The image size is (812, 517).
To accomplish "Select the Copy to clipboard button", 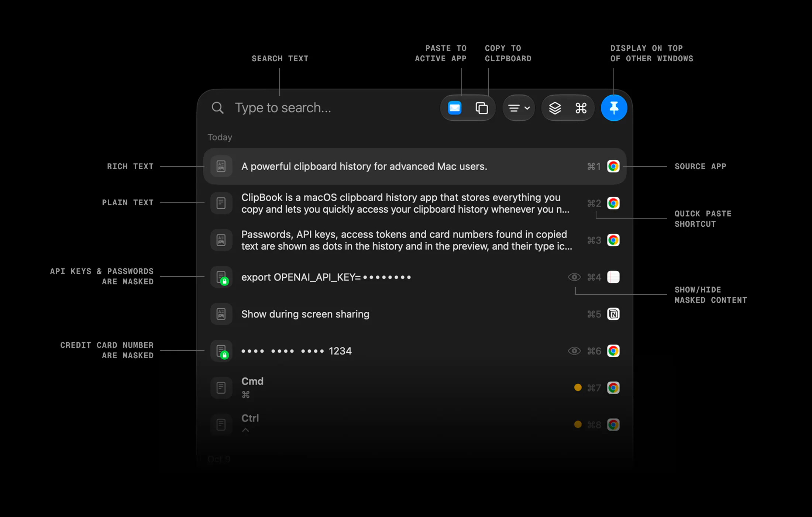I will tap(481, 108).
